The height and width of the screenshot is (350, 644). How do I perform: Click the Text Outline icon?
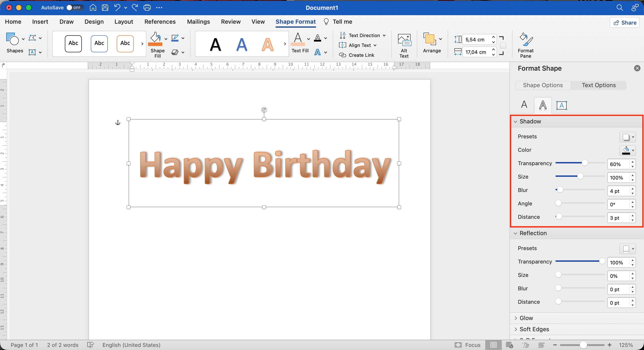point(318,38)
